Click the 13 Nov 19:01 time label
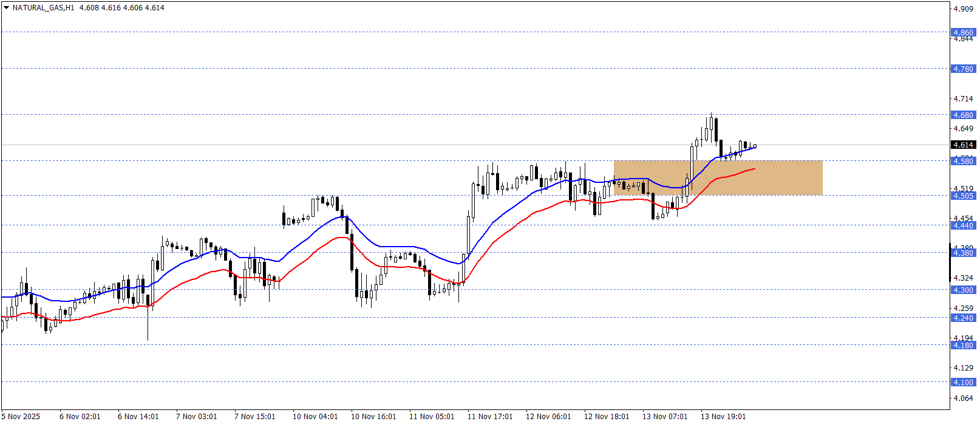Image resolution: width=980 pixels, height=424 pixels. tap(723, 416)
